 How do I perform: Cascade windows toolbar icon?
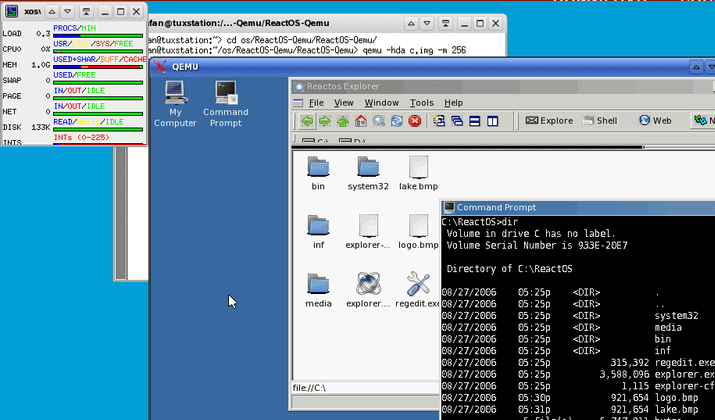(x=457, y=121)
